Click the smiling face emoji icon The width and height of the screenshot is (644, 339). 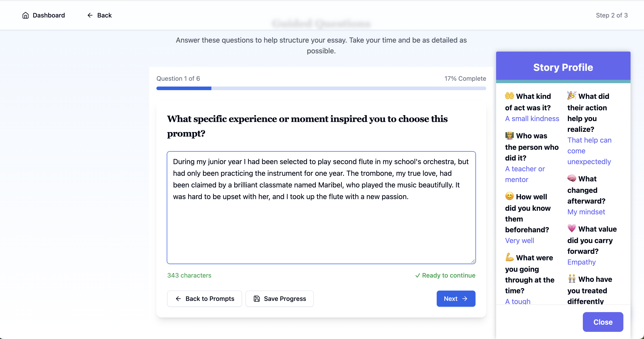pyautogui.click(x=509, y=196)
